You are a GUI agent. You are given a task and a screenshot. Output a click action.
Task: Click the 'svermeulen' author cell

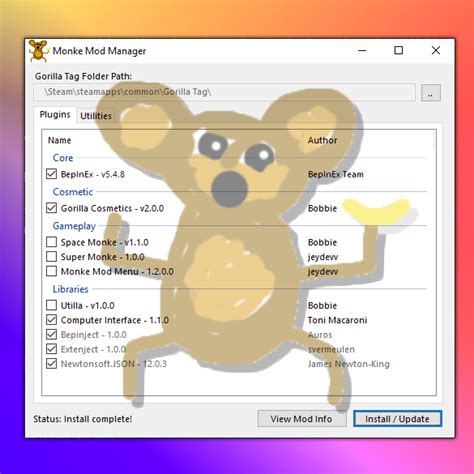click(x=331, y=349)
